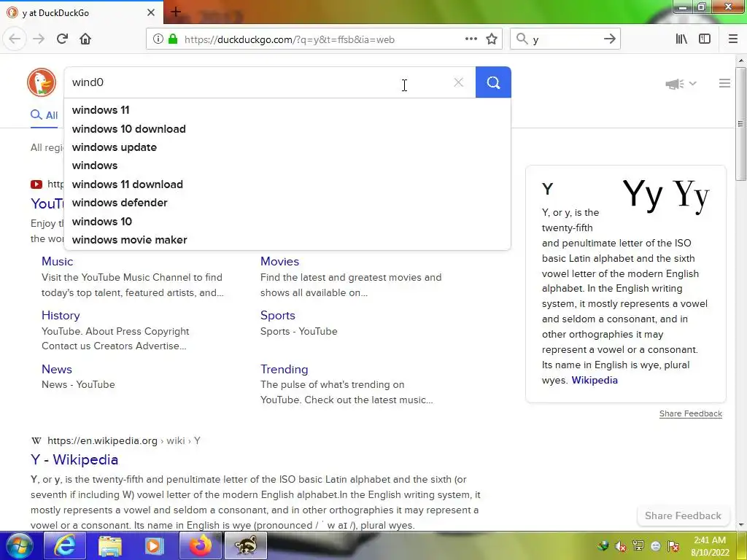
Task: Click the Action Center flag tray icon
Action: 673,546
